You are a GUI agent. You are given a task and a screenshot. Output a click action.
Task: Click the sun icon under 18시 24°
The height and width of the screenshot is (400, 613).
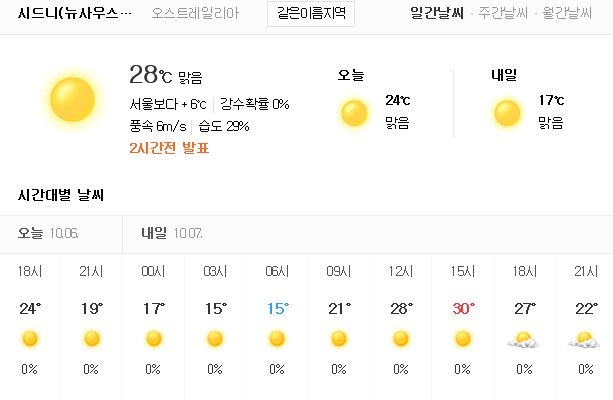30,339
